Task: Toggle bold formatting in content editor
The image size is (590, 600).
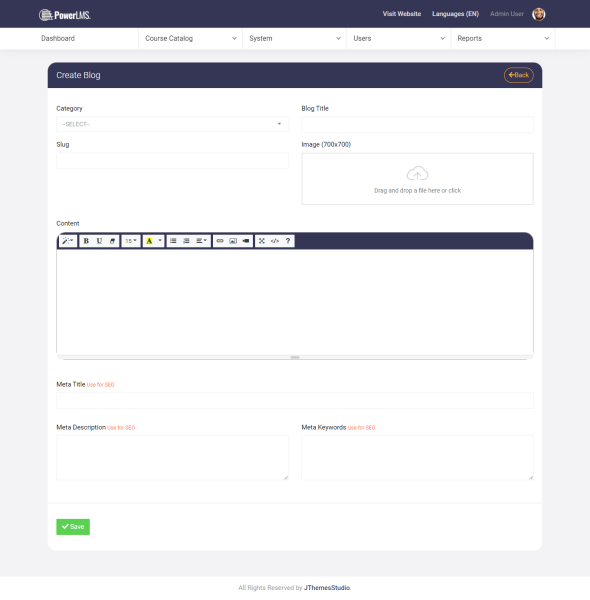Action: tap(86, 241)
